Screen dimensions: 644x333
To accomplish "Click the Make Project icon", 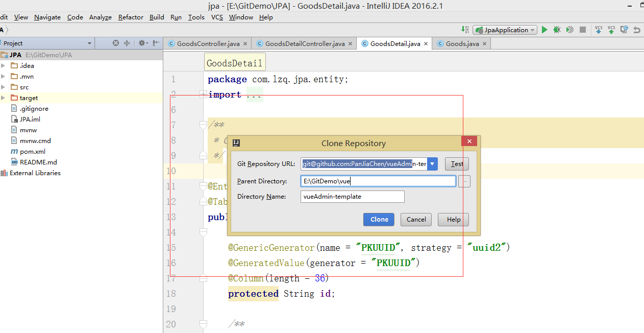I will pos(465,30).
